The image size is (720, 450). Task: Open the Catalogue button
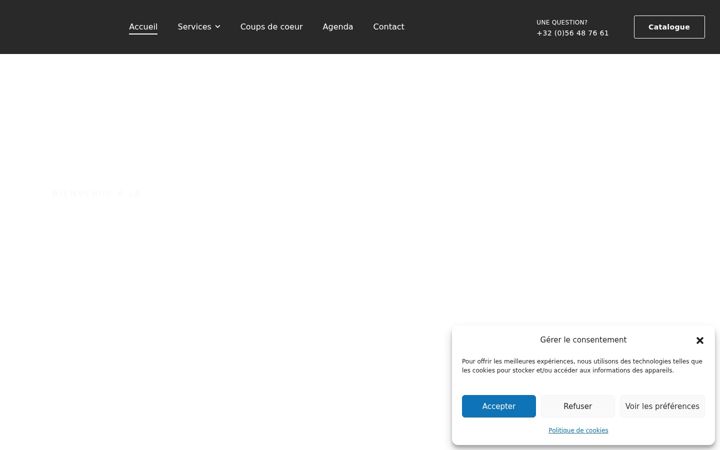click(x=669, y=27)
